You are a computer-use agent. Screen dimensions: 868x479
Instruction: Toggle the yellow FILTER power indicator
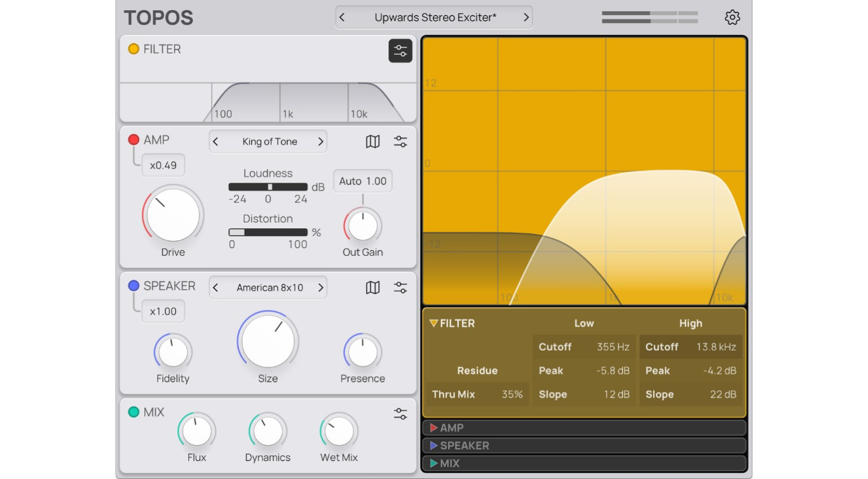coord(134,49)
